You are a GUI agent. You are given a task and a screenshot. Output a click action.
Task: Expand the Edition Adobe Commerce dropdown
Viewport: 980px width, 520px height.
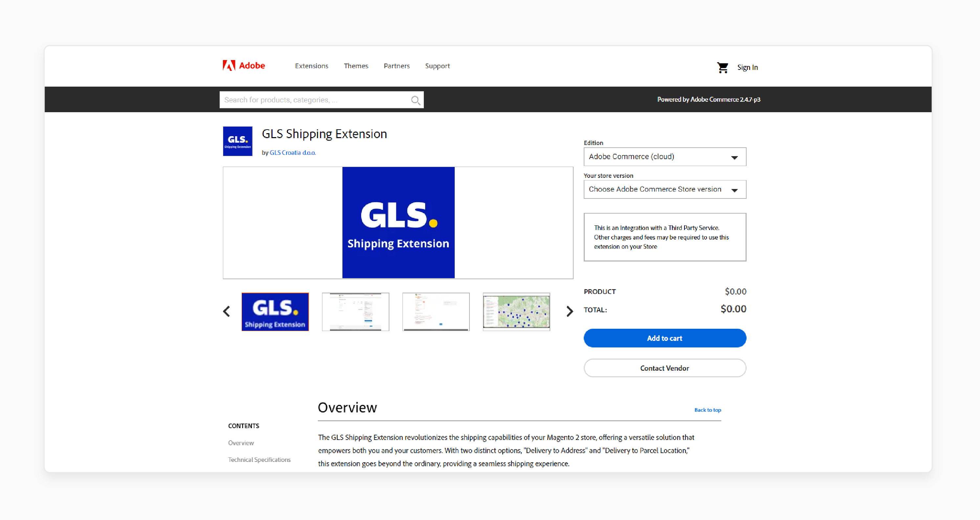[664, 156]
